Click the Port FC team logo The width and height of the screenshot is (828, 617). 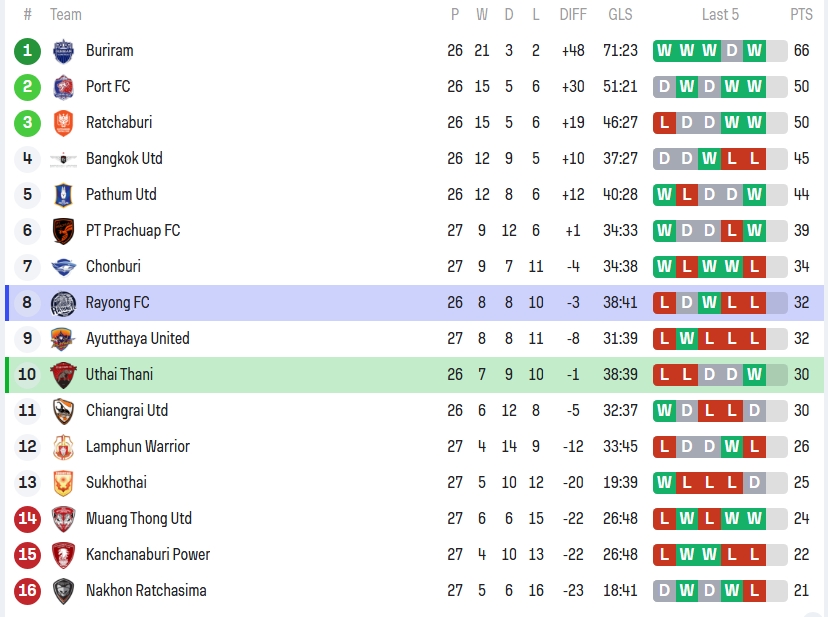pyautogui.click(x=63, y=87)
